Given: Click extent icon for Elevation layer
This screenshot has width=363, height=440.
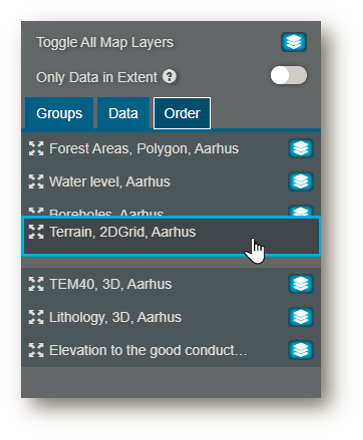Looking at the screenshot, I should (x=36, y=350).
